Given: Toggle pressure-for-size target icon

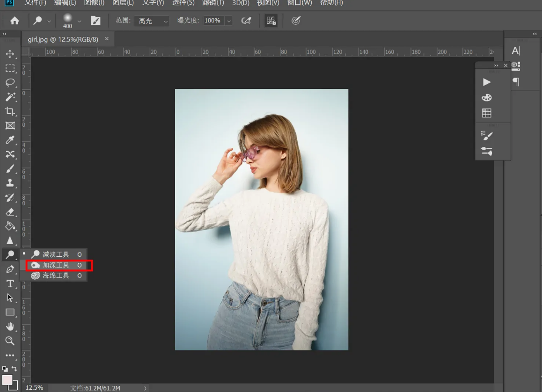Looking at the screenshot, I should [296, 21].
